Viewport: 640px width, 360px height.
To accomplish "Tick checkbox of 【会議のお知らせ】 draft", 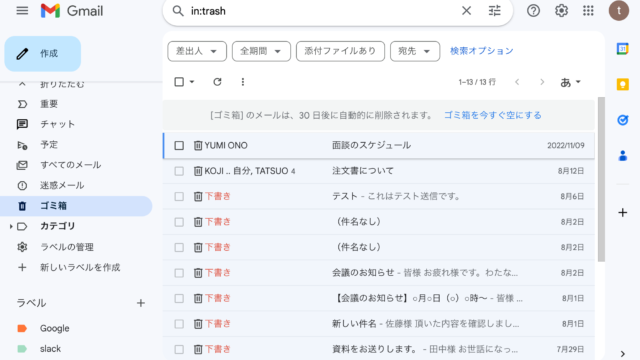I will [179, 298].
